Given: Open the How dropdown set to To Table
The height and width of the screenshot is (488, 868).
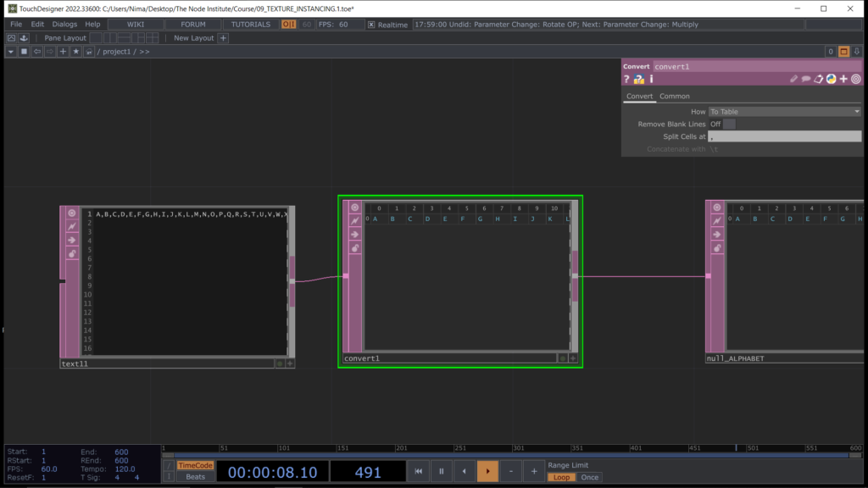Looking at the screenshot, I should [x=784, y=112].
